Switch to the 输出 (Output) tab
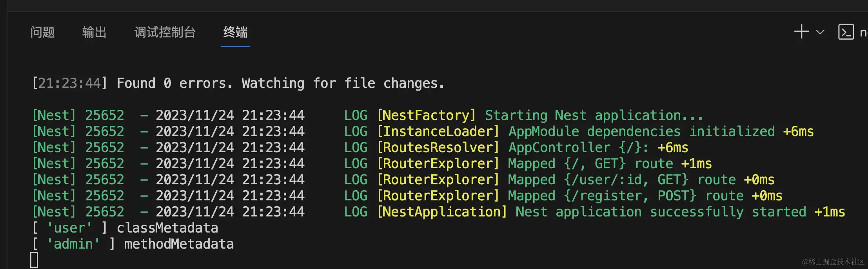Image resolution: width=868 pixels, height=269 pixels. point(94,32)
